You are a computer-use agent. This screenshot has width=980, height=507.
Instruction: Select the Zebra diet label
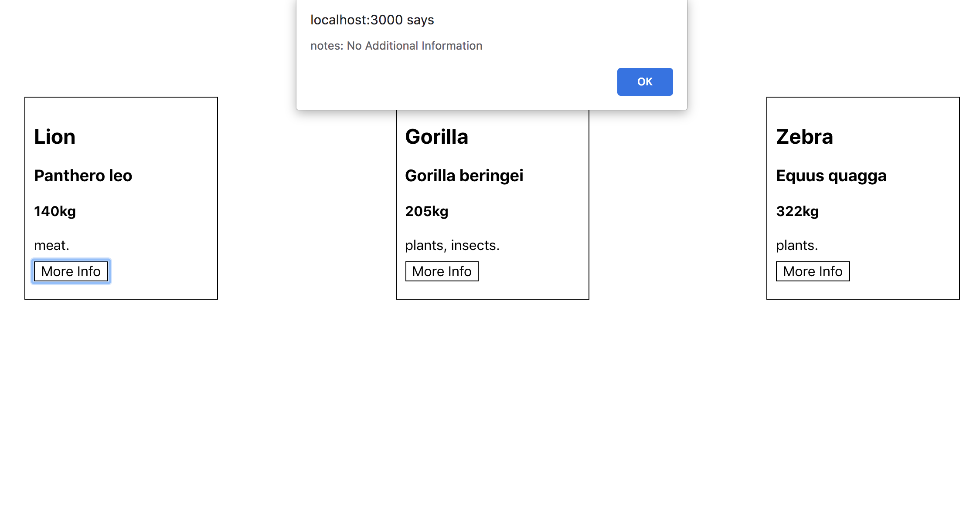tap(796, 244)
